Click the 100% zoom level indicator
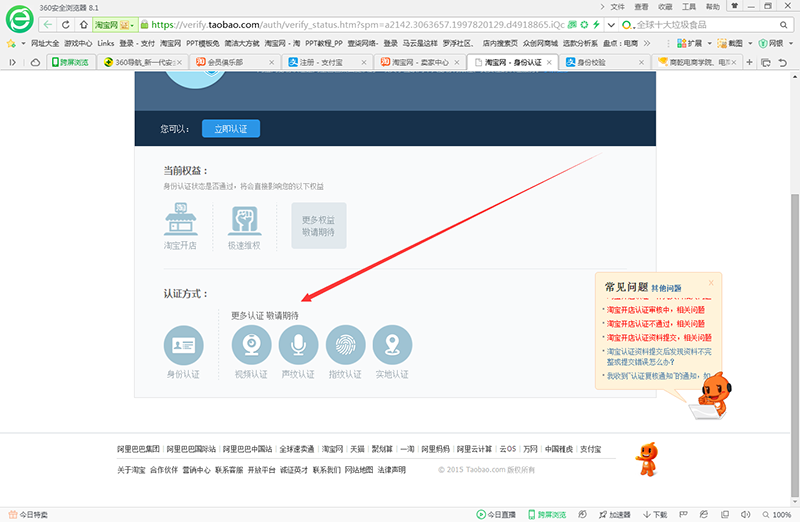This screenshot has width=800, height=522. tap(777, 514)
